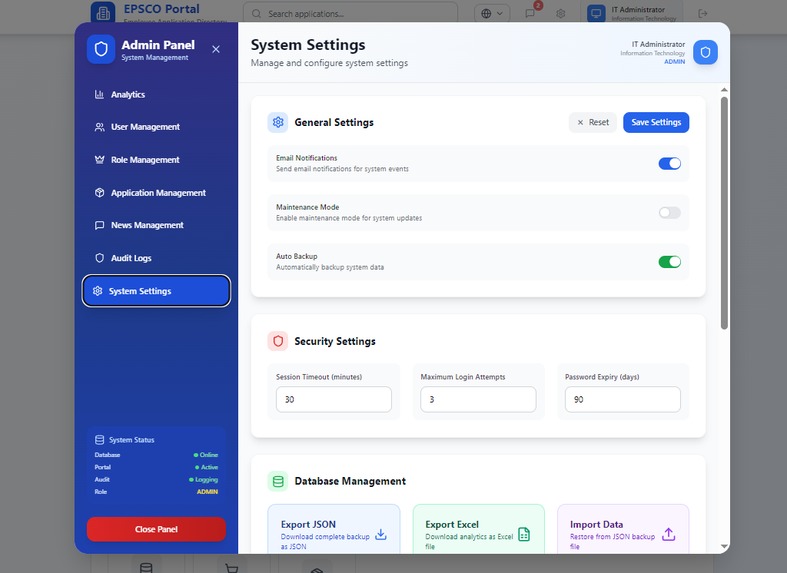787x573 pixels.
Task: Click the IT Administrator shield avatar
Action: tap(705, 52)
